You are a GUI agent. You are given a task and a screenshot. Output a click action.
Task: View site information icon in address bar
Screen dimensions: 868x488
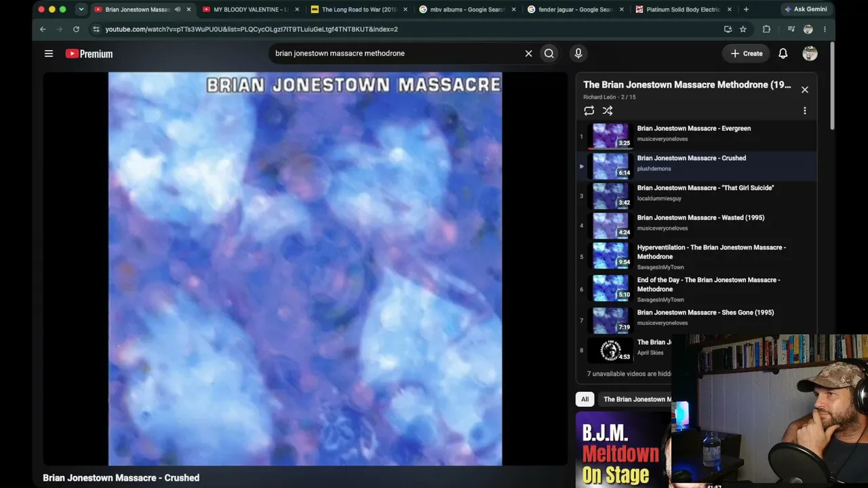pyautogui.click(x=96, y=29)
